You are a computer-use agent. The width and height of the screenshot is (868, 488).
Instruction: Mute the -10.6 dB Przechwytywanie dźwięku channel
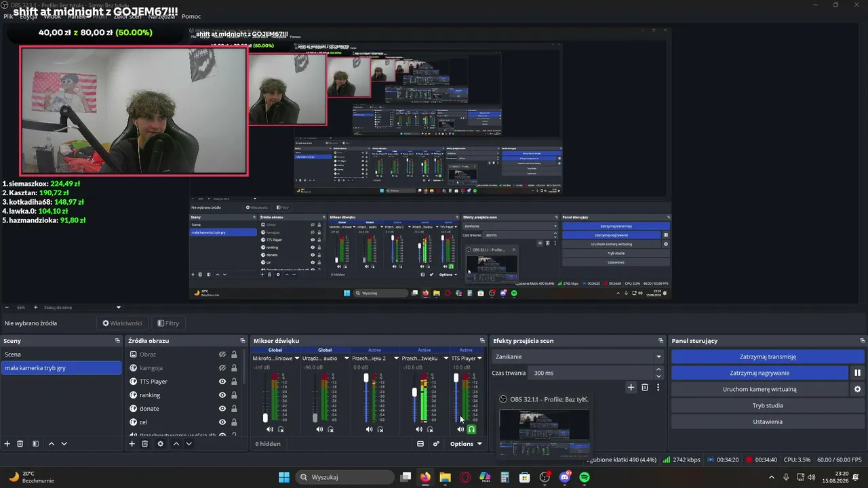[418, 429]
